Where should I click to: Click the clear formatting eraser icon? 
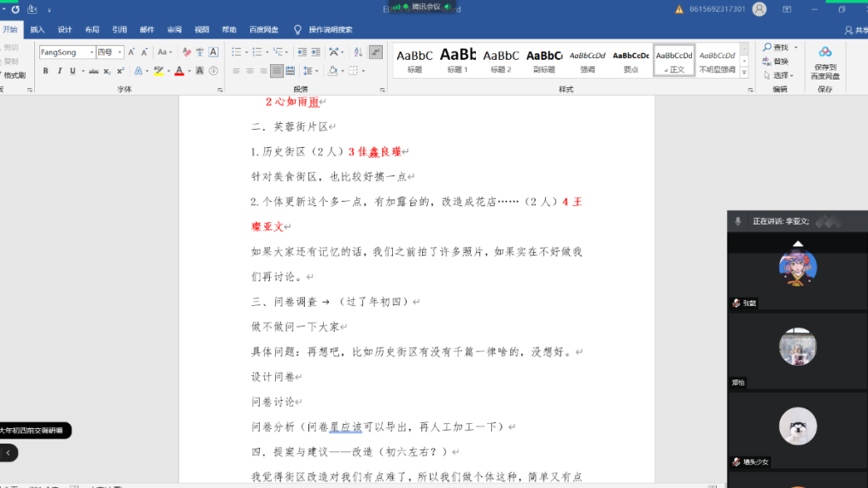click(x=185, y=52)
